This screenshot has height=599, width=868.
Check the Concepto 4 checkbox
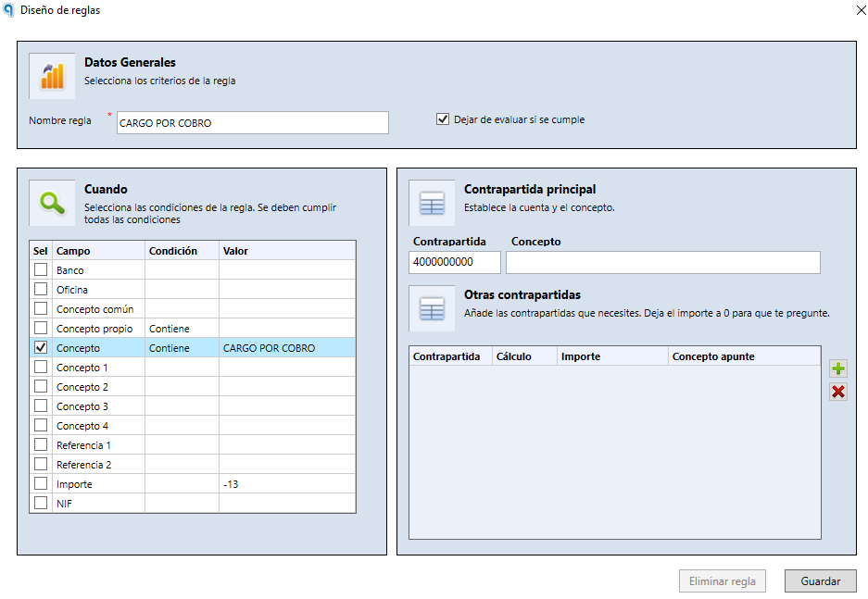pyautogui.click(x=41, y=425)
